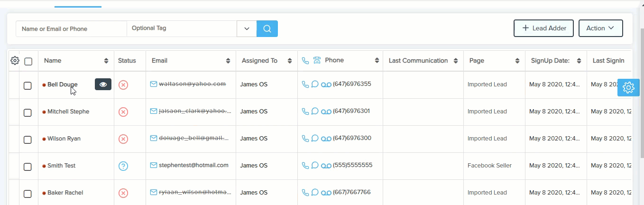Click the blue search magnifier button

point(267,28)
